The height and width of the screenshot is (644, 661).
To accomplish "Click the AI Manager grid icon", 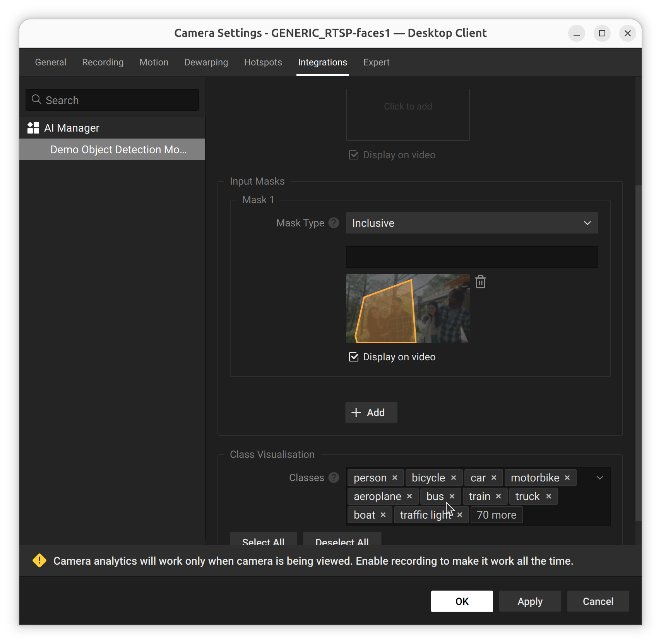I will click(x=33, y=128).
